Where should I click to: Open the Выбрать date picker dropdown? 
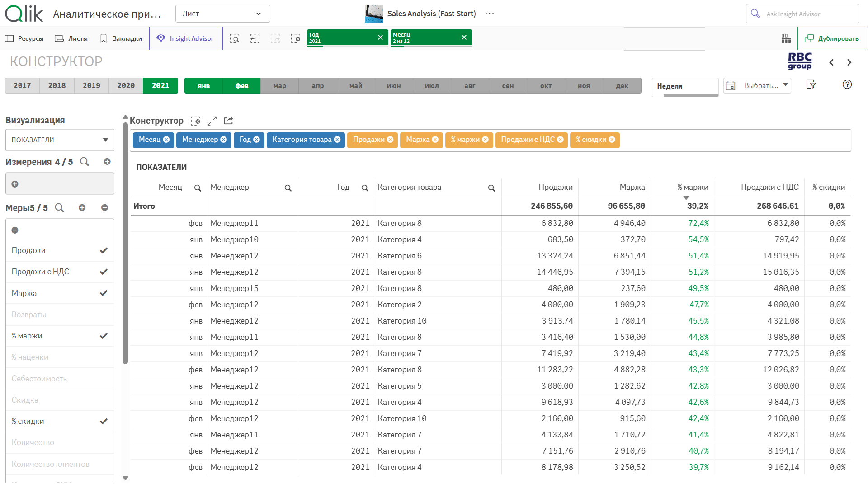click(757, 85)
